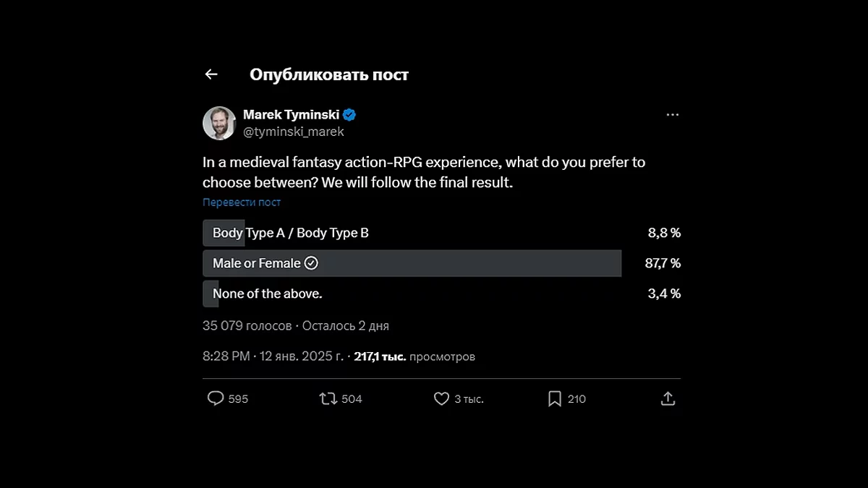This screenshot has height=488, width=868.
Task: Open the three-dot more options menu
Action: tap(673, 115)
